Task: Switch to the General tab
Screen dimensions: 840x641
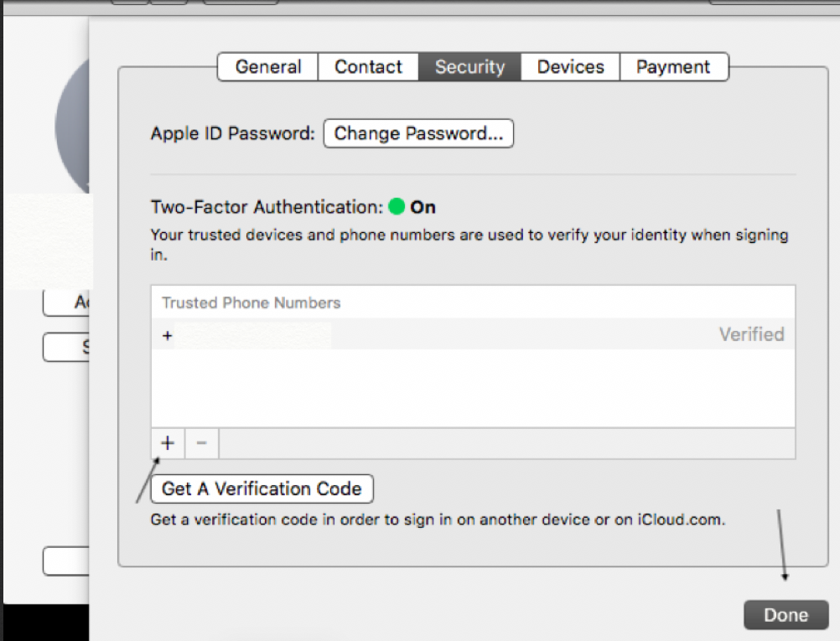Action: (x=267, y=67)
